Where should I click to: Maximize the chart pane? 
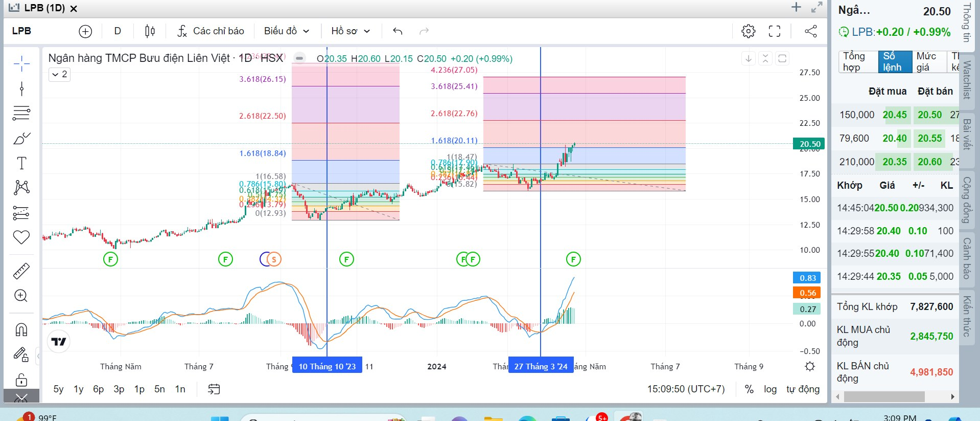[x=782, y=58]
